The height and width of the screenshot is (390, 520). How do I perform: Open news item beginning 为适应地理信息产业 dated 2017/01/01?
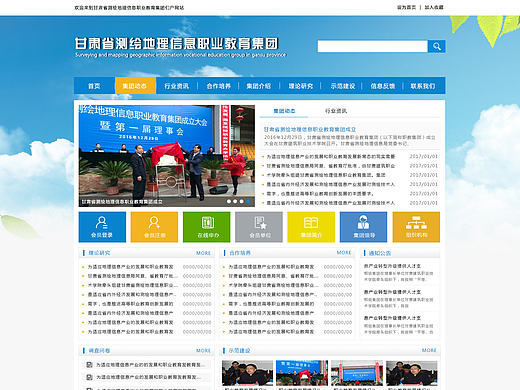point(330,156)
